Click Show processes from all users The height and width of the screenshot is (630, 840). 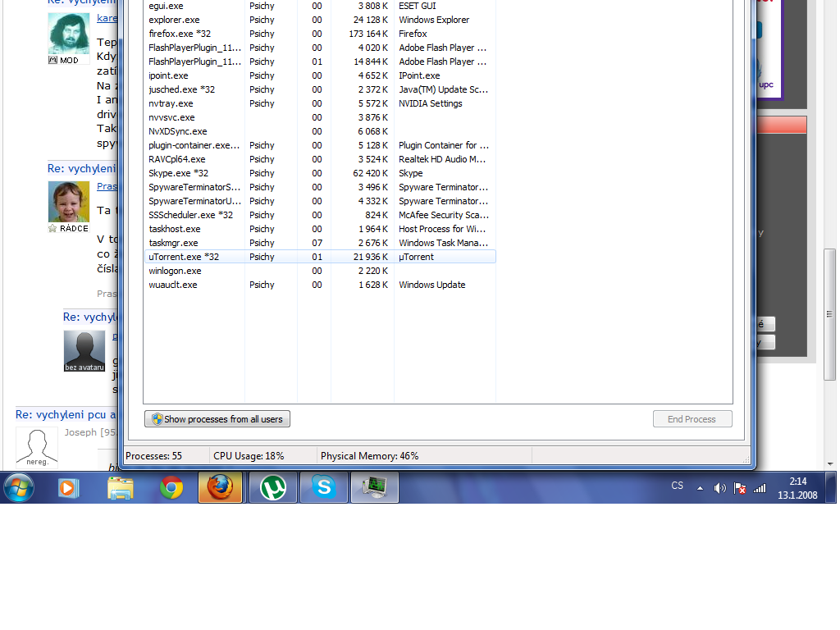coord(217,419)
